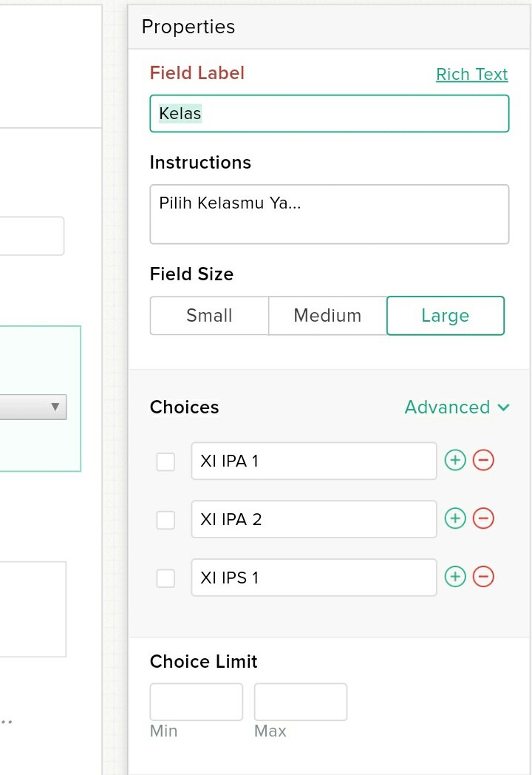This screenshot has width=532, height=775.
Task: Open the Rich Text link
Action: pos(471,75)
